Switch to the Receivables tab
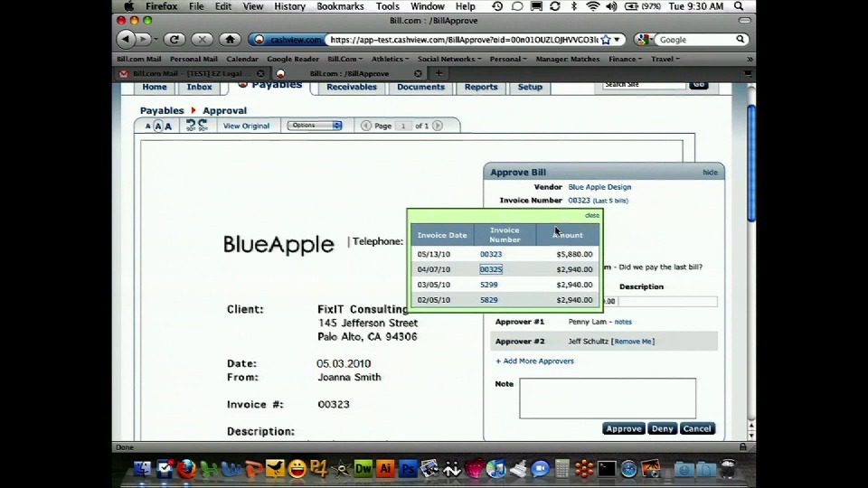 tap(351, 87)
